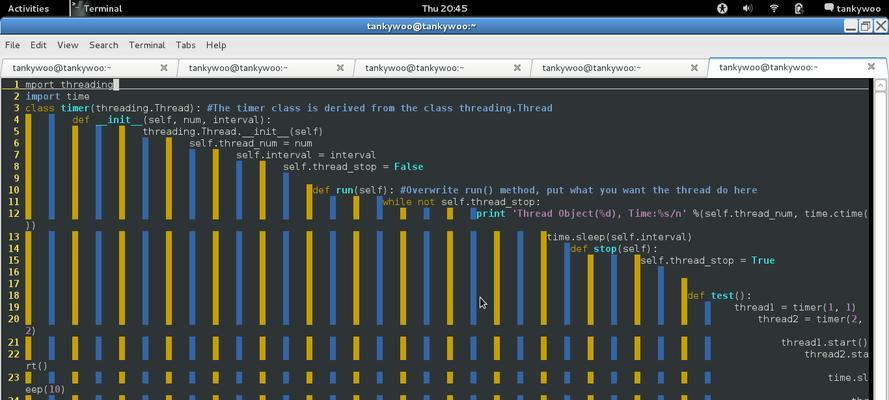The image size is (889, 400).
Task: Click 'self.thread_stop = False' line
Action: 353,167
